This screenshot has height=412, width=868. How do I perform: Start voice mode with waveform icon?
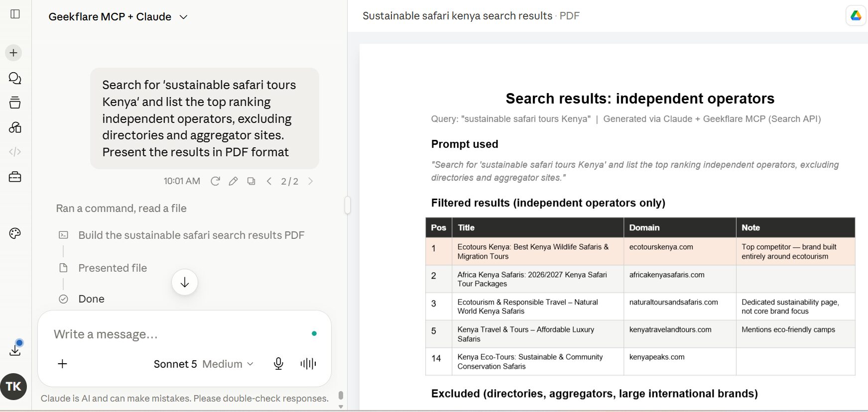[308, 364]
